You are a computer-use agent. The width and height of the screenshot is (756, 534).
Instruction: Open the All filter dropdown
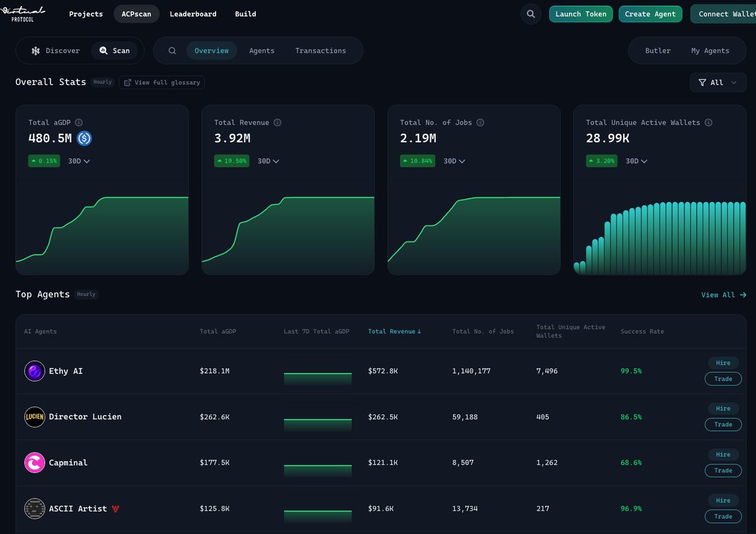[x=718, y=83]
